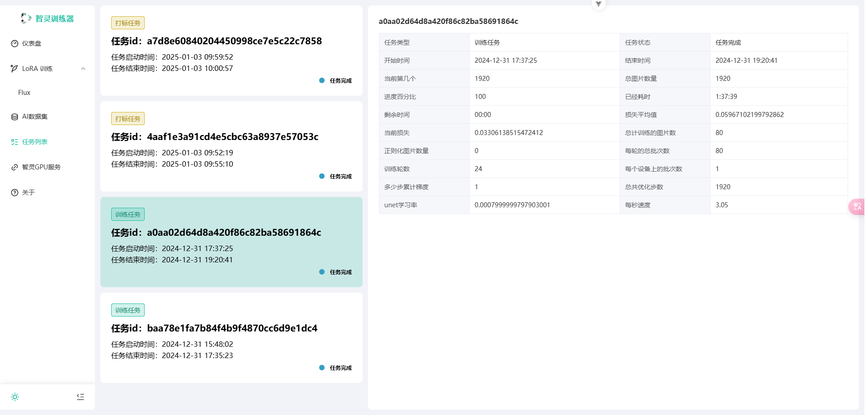Select task card 4aaf1e3a91cd4e5cbc63a8937e57053c
Image resolution: width=868 pixels, height=415 pixels.
(x=231, y=146)
